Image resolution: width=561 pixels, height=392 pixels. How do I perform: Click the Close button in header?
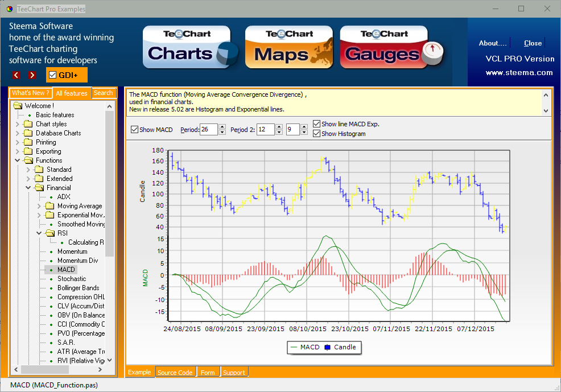click(x=533, y=43)
